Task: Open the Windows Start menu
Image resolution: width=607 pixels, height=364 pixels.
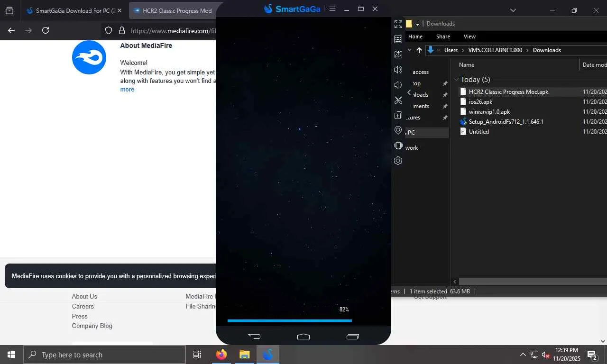Action: click(11, 355)
